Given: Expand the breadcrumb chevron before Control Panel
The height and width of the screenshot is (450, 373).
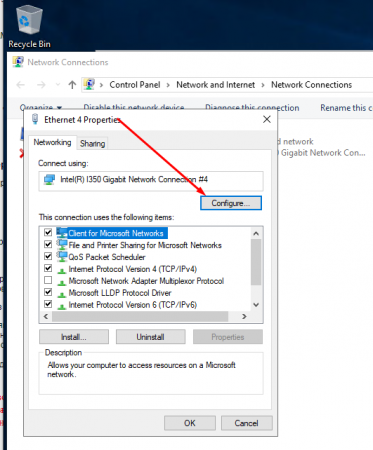Looking at the screenshot, I should (101, 85).
